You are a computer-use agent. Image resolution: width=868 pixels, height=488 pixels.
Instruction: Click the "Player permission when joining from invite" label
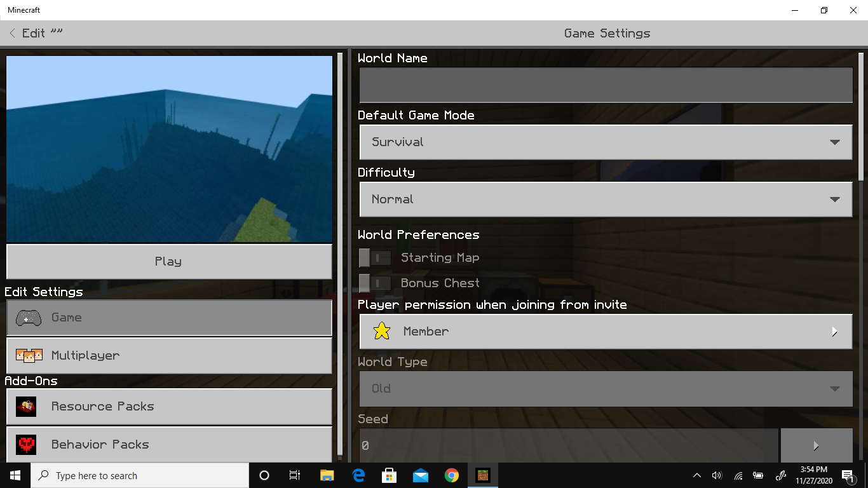click(x=492, y=305)
